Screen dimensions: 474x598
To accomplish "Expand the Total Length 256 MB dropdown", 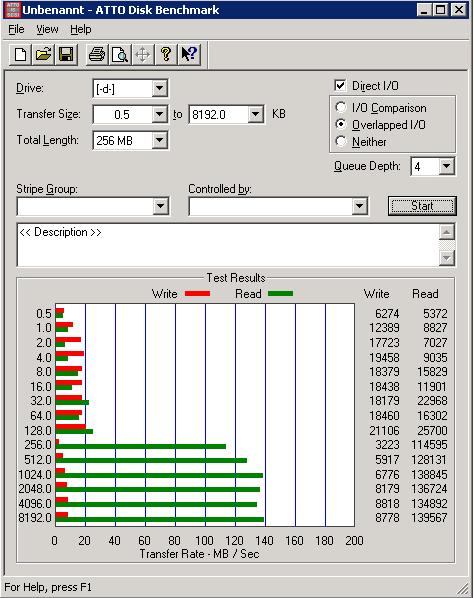I will (159, 140).
